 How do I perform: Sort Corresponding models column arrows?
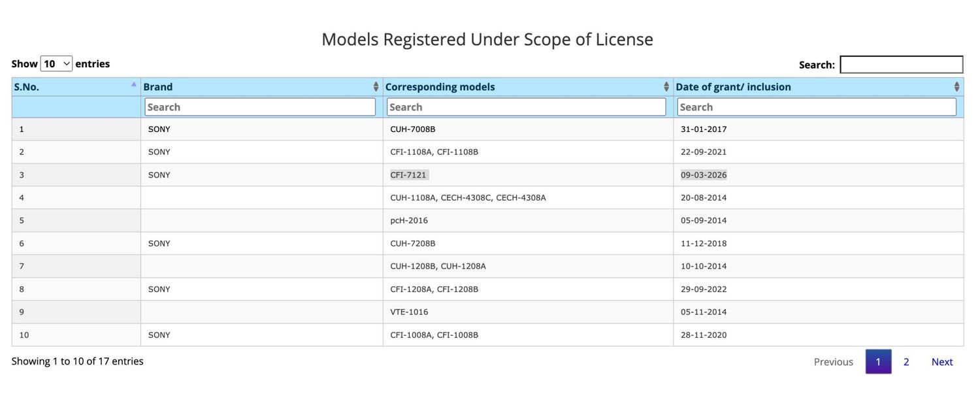pos(666,87)
